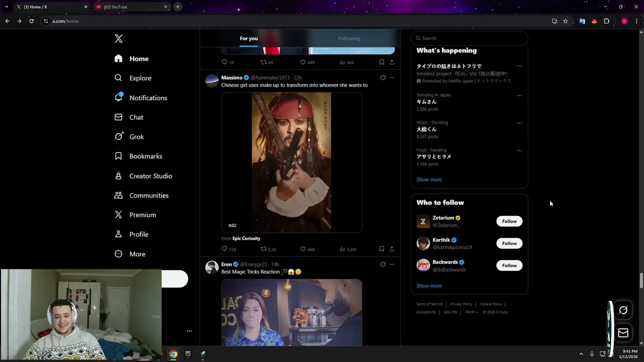Click the X logo in sidebar

click(118, 39)
